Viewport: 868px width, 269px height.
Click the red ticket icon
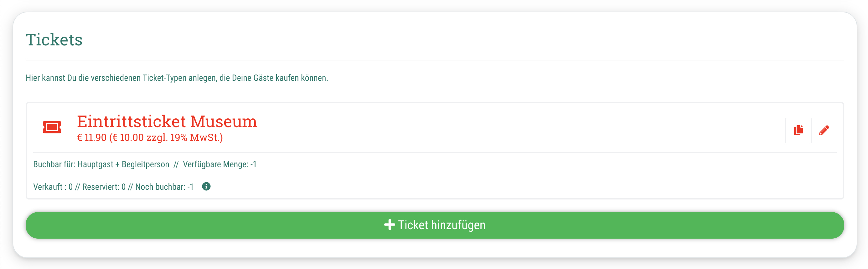click(x=52, y=127)
